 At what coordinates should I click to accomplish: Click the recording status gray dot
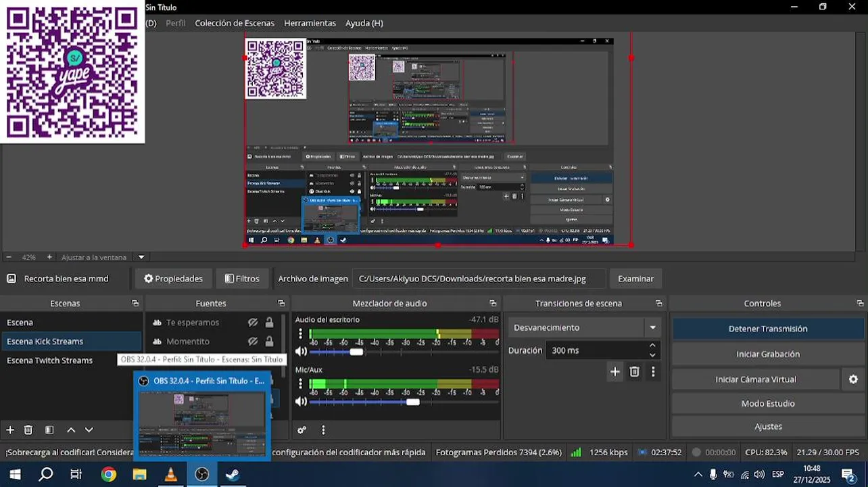pyautogui.click(x=696, y=452)
